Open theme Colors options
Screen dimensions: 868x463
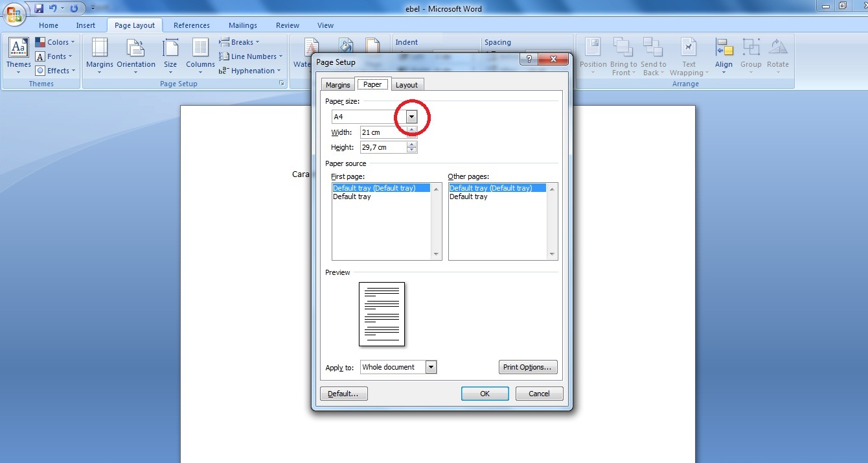[x=55, y=42]
